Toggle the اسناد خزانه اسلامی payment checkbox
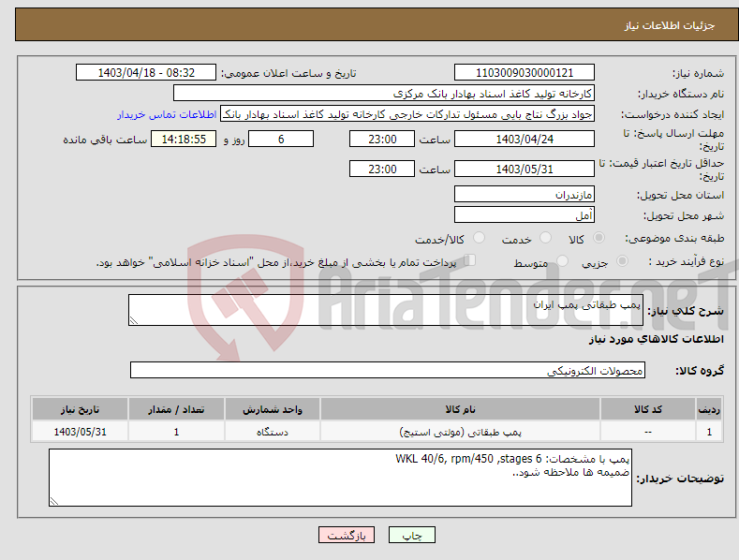 pos(469,260)
